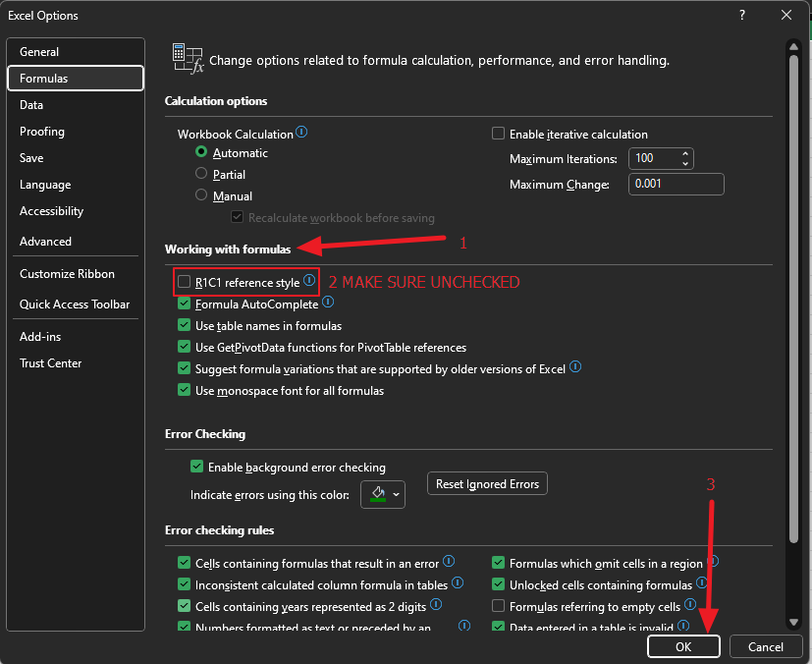Uncheck Cells containing formulas that result in an error
This screenshot has width=812, height=664.
pyautogui.click(x=184, y=563)
